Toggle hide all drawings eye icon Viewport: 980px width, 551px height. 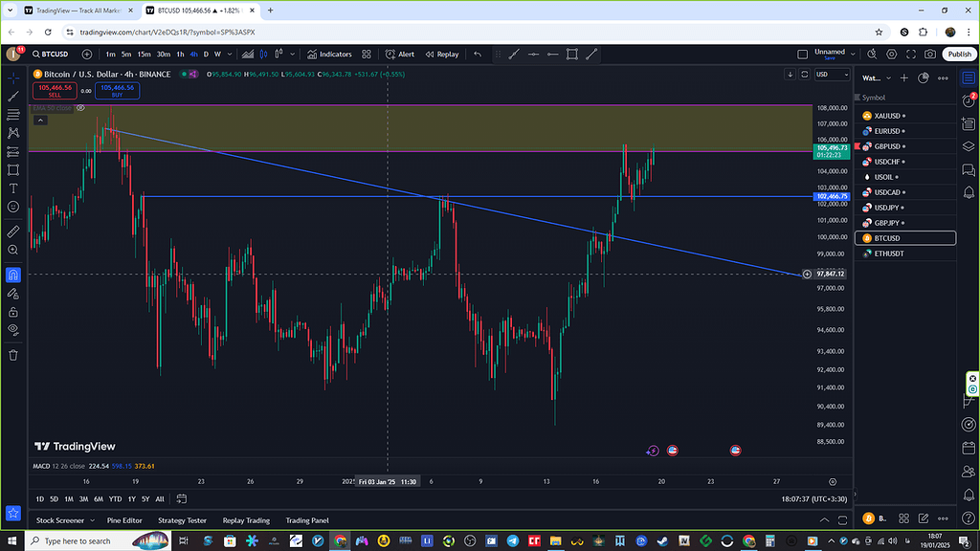13,330
